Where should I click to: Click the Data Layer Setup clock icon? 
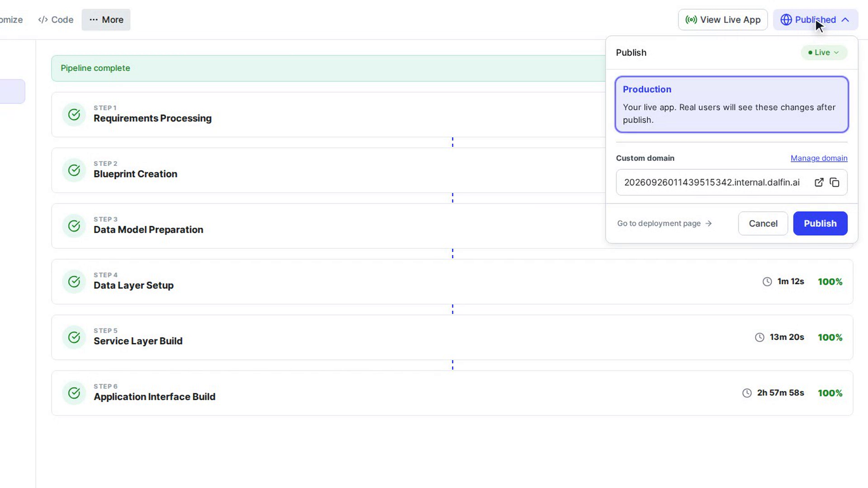(767, 282)
